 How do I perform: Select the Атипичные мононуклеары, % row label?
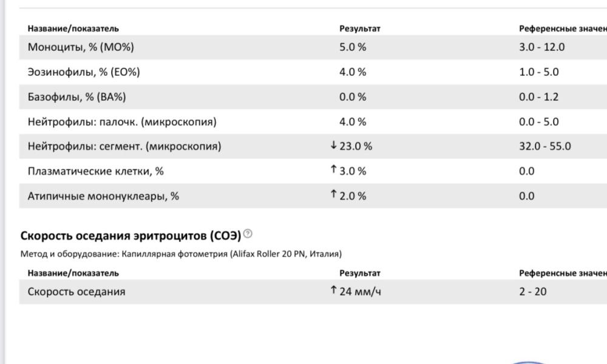pos(103,196)
